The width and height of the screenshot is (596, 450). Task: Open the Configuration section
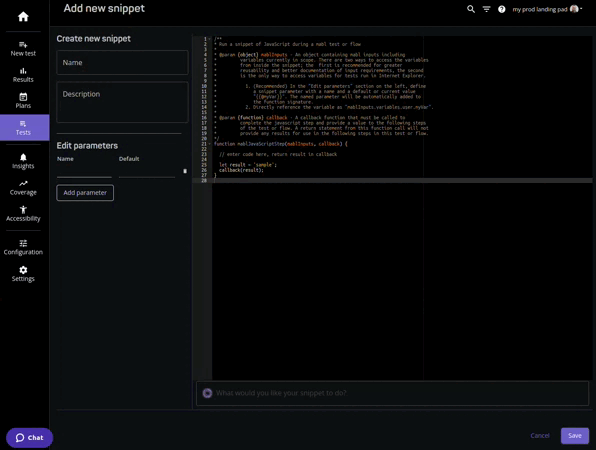[x=23, y=247]
